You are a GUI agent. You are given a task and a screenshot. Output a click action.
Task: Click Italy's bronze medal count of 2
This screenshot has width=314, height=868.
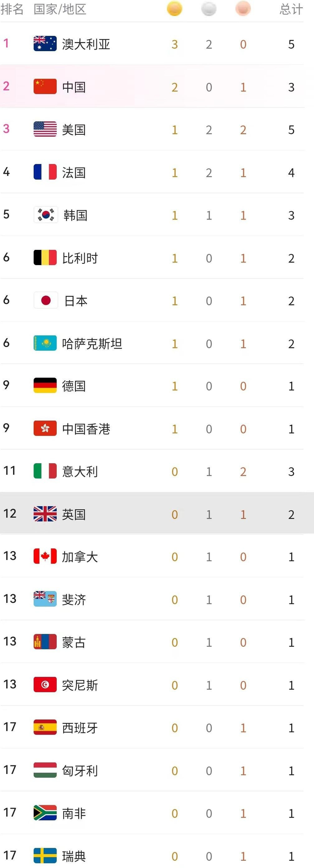pyautogui.click(x=243, y=471)
